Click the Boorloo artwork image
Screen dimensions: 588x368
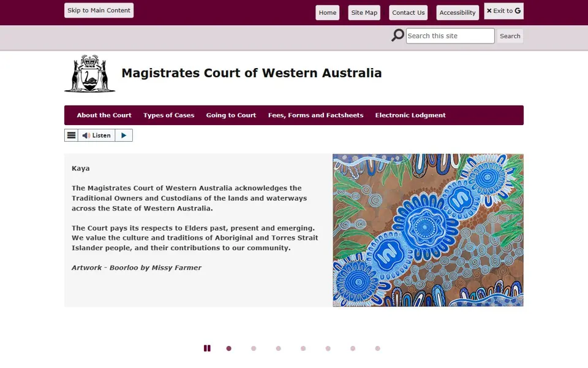428,230
